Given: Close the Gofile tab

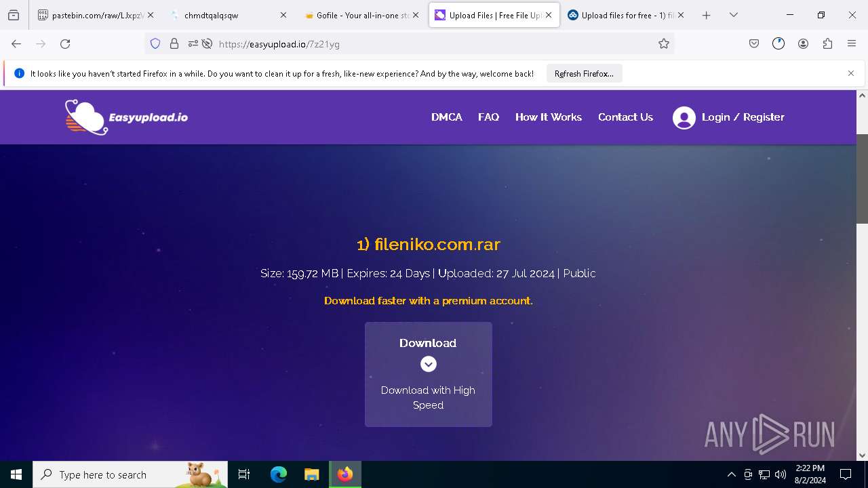Looking at the screenshot, I should (416, 15).
